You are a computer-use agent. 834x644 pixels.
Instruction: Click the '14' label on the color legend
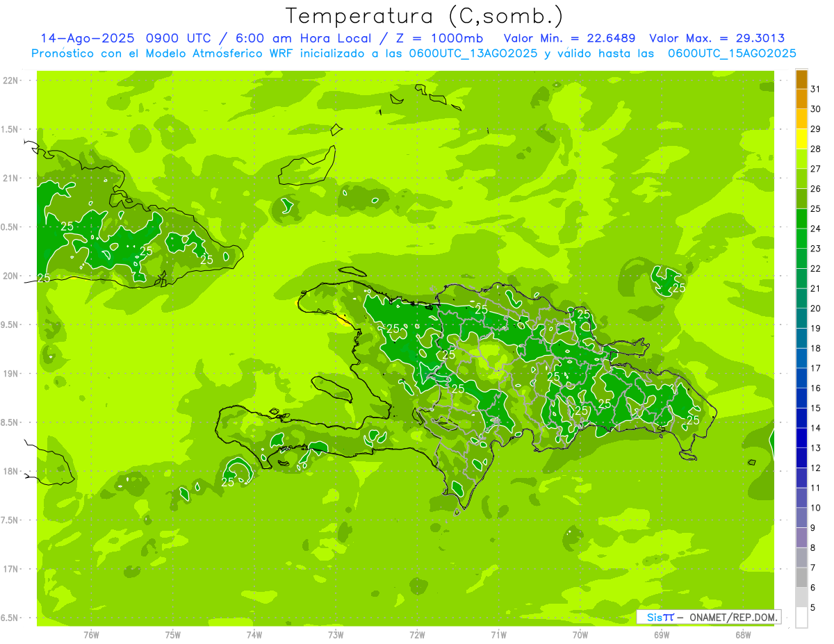816,428
